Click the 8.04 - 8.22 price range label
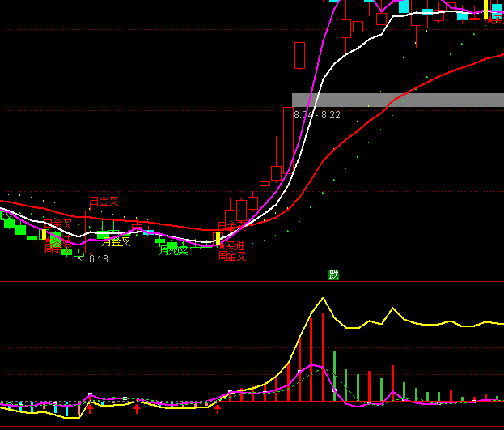504x430 pixels. coord(317,115)
